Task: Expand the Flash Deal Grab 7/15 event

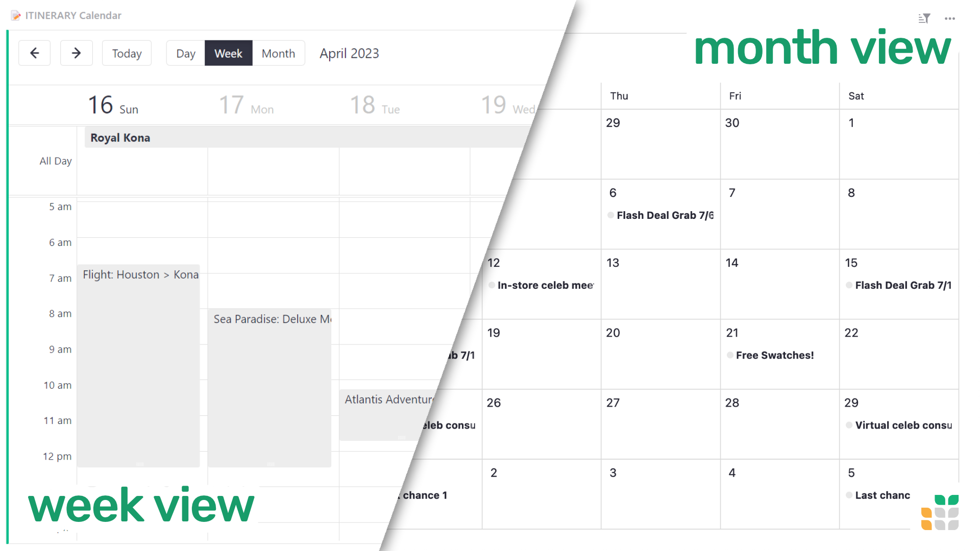Action: point(901,285)
